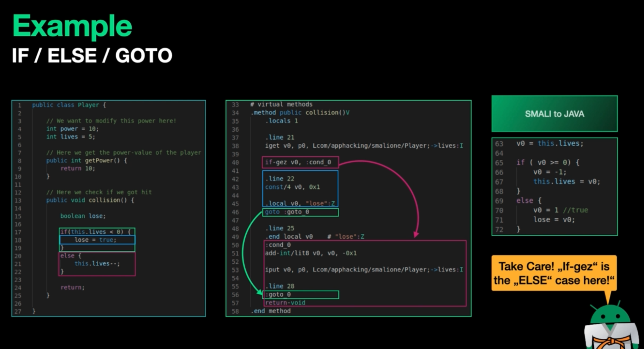Click the green Example heading
The width and height of the screenshot is (644, 349).
pyautogui.click(x=72, y=26)
